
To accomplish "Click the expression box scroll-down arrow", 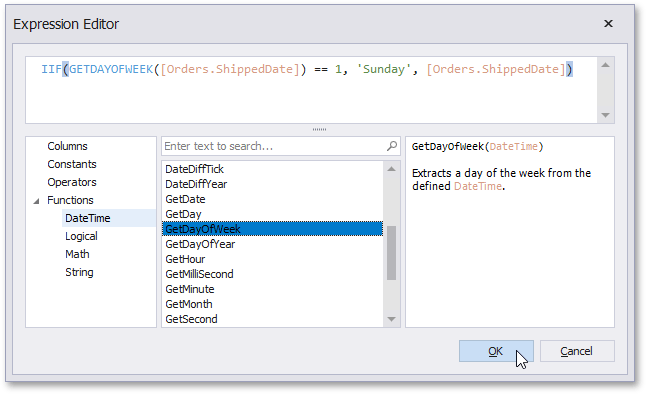I will 605,115.
